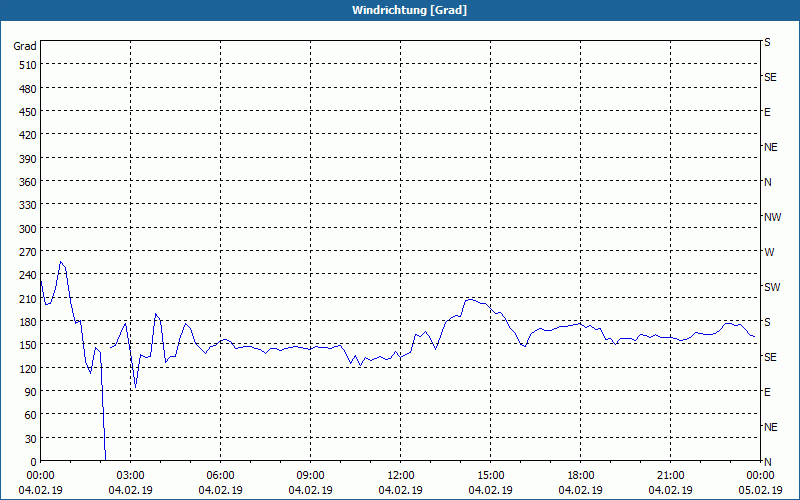Screen dimensions: 800x500
Task: Click the 180 degree axis label
Action: (x=29, y=322)
